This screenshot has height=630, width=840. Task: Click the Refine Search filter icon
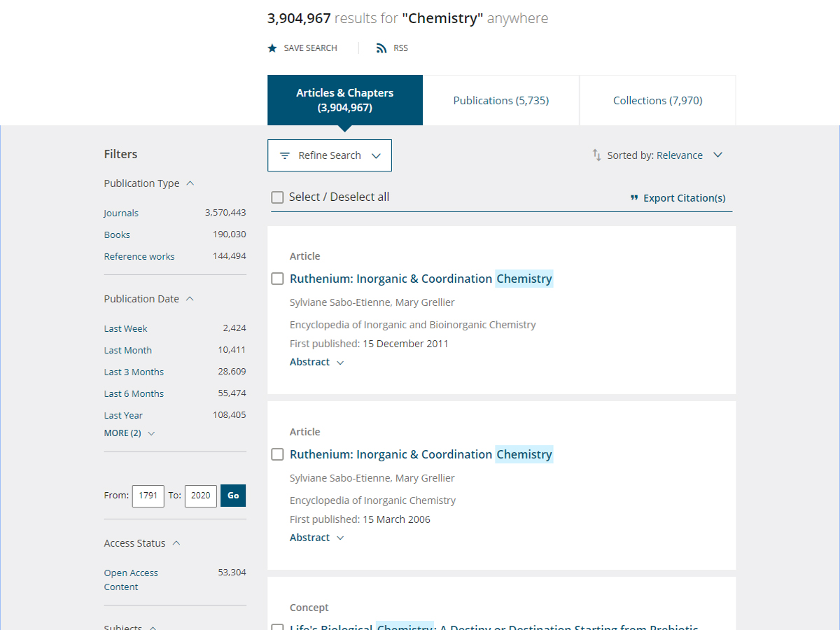(x=285, y=155)
